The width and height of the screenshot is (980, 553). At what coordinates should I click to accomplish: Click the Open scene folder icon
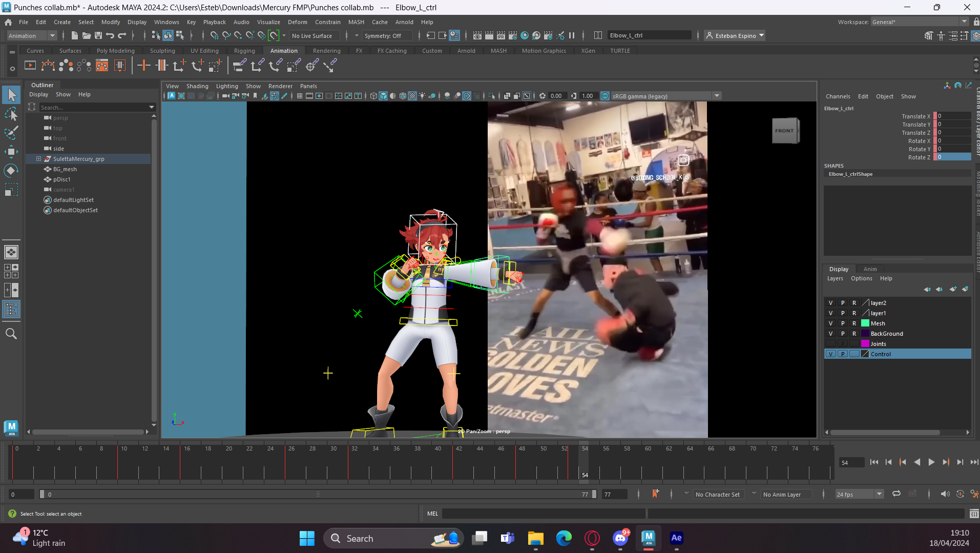87,35
